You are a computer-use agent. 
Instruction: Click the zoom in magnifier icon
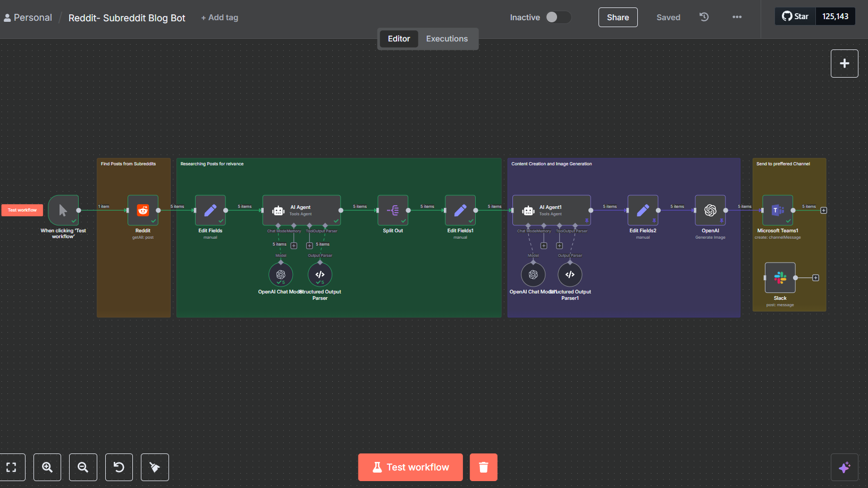47,467
